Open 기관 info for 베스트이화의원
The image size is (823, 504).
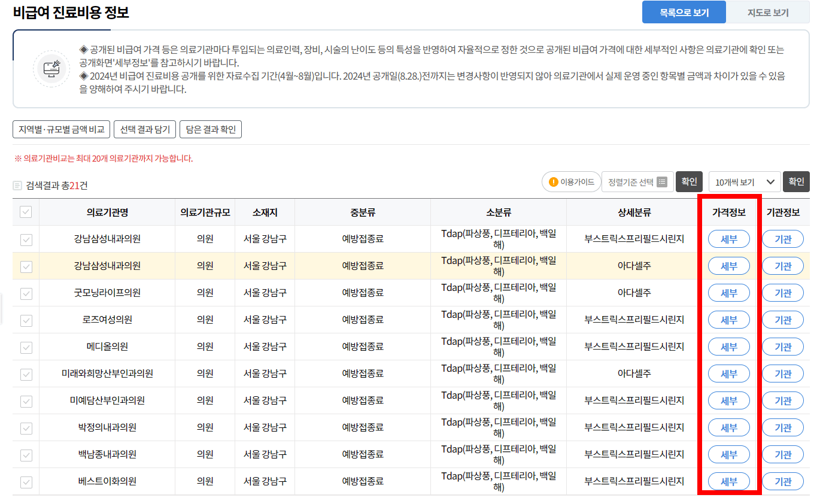783,481
